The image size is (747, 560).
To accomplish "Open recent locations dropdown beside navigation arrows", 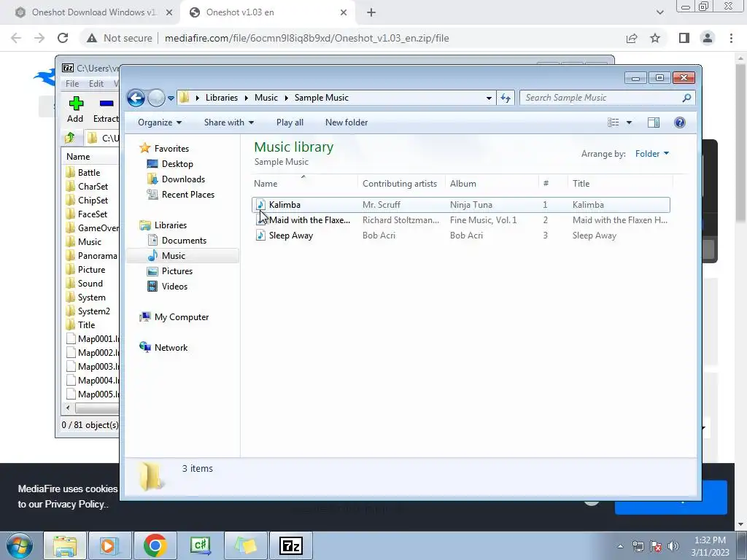I will click(171, 98).
